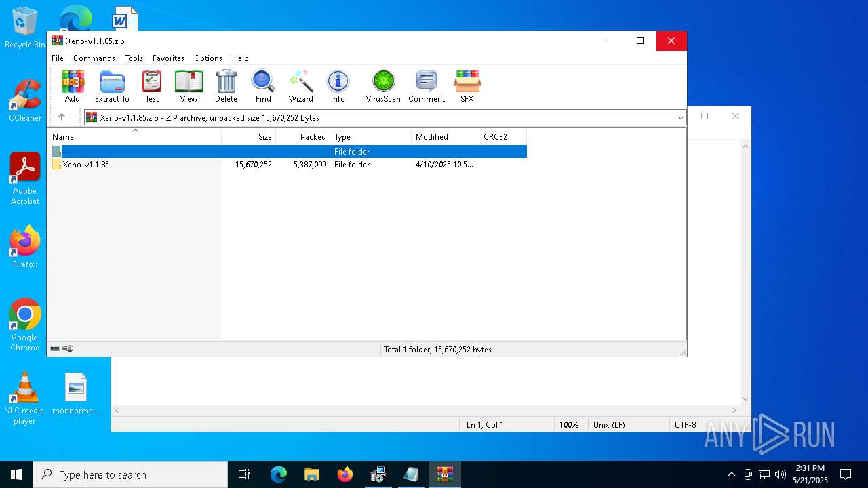Sort by the Packed column header
The width and height of the screenshot is (868, 488).
point(303,137)
